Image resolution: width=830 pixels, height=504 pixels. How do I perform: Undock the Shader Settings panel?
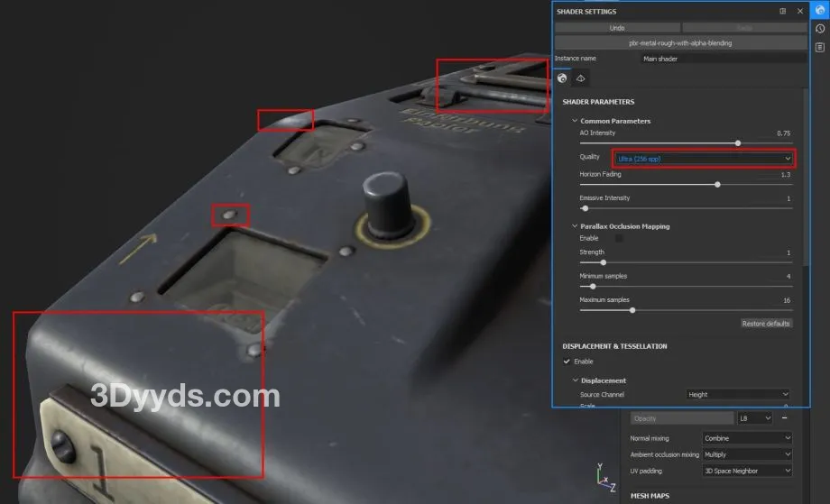pyautogui.click(x=782, y=12)
